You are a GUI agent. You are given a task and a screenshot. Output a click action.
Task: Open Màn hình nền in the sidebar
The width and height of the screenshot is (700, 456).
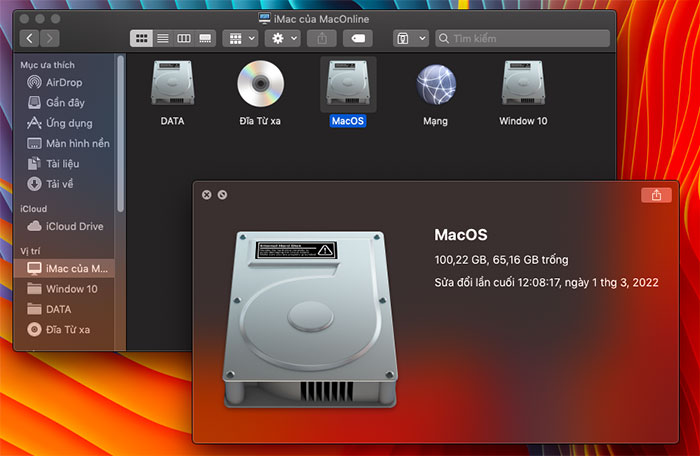tap(68, 143)
